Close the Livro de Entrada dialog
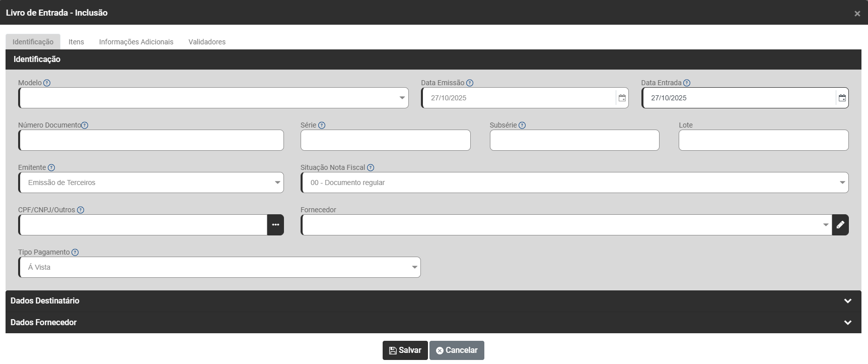868x364 pixels. (857, 14)
